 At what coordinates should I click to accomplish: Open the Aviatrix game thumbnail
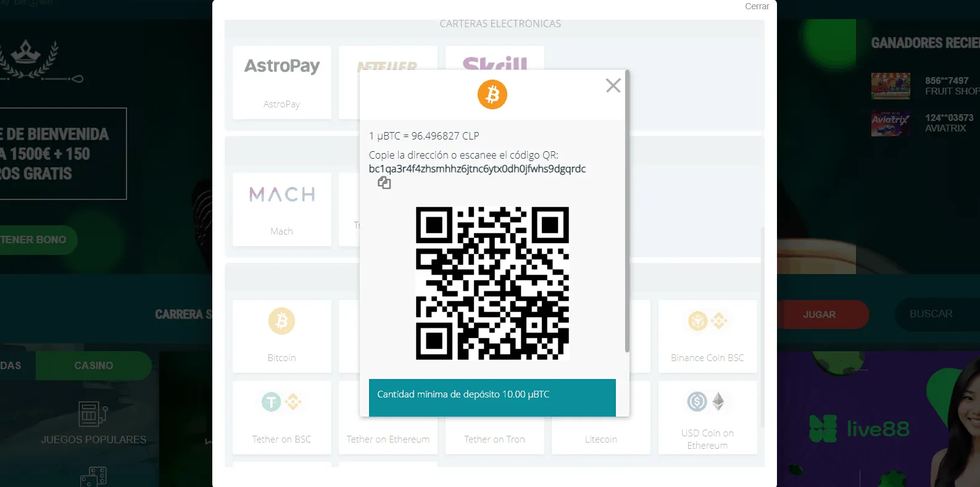[891, 123]
